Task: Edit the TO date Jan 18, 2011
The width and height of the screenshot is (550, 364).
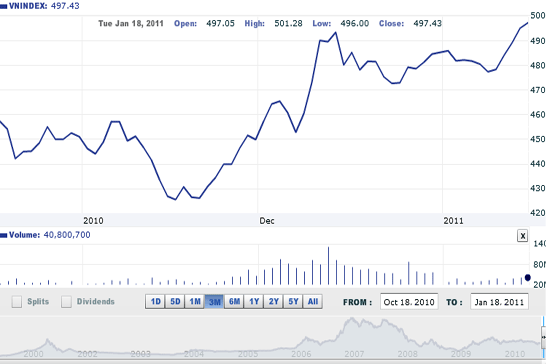Action: [x=499, y=302]
